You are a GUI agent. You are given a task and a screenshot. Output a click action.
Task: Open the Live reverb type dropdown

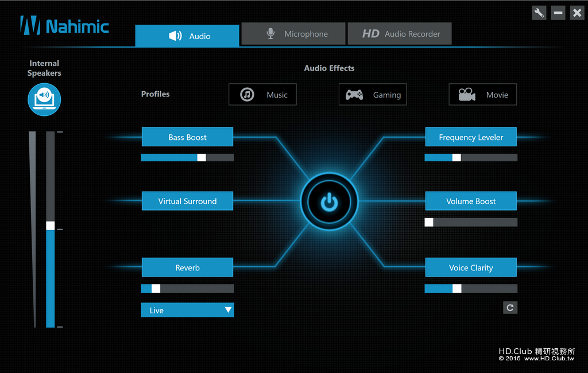(187, 310)
